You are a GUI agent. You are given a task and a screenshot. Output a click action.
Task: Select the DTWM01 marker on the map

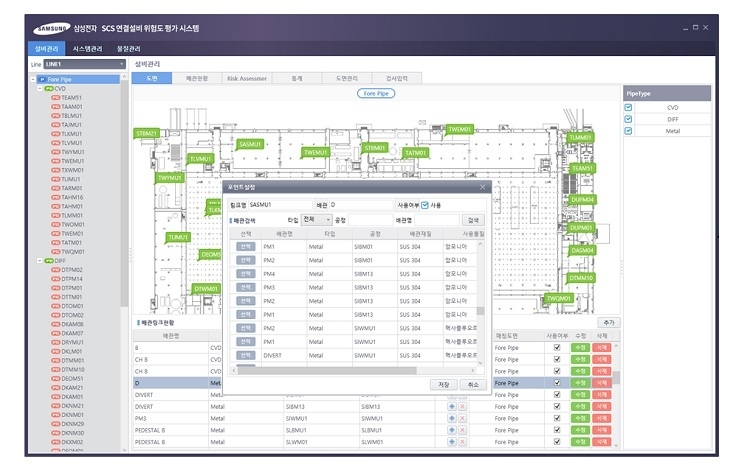click(x=206, y=288)
